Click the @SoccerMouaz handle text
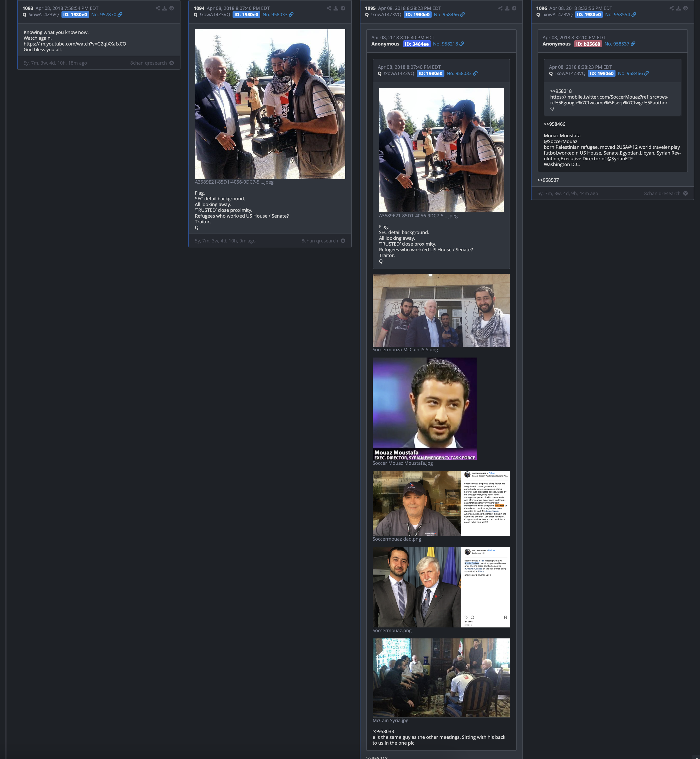The image size is (700, 759). 561,142
